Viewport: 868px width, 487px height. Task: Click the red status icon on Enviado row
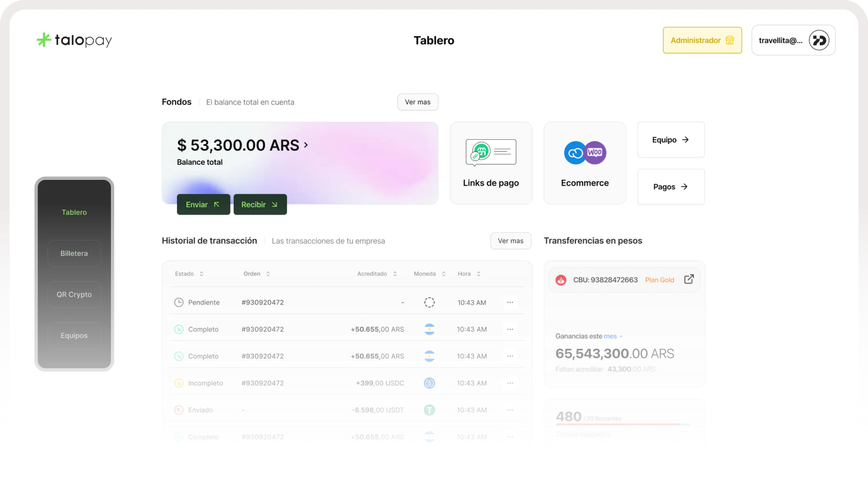pos(179,410)
